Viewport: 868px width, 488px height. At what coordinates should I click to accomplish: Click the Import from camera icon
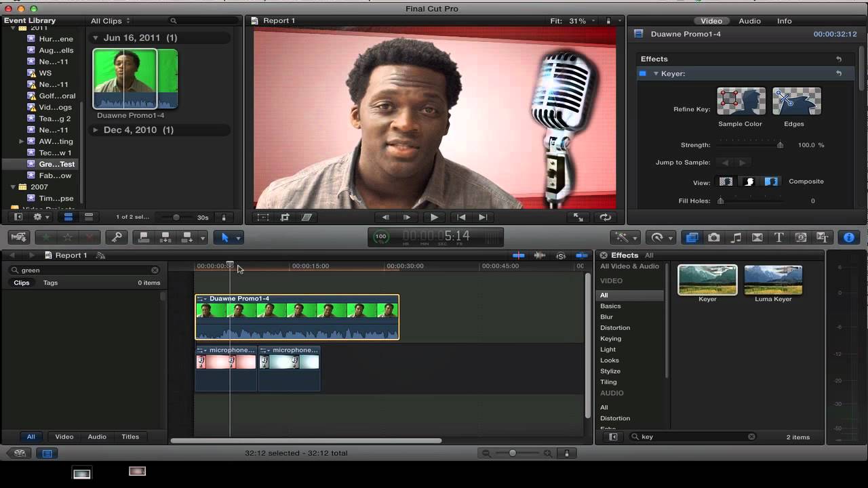(19, 237)
